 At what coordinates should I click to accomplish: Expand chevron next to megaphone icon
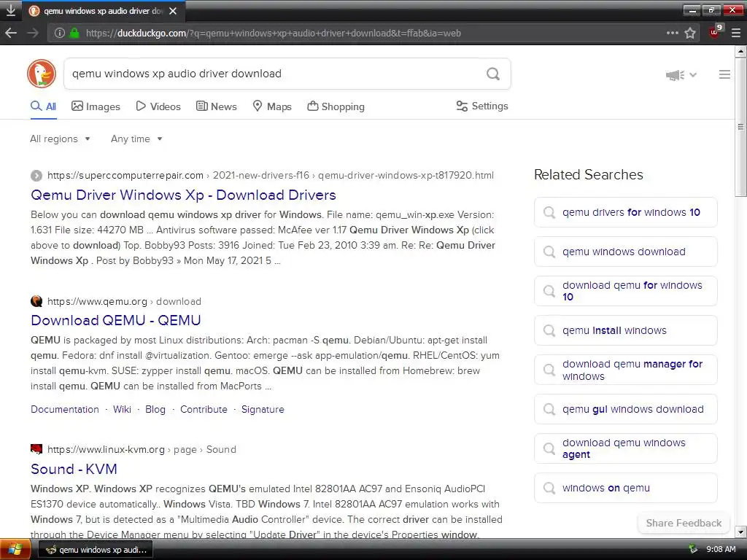pos(693,75)
